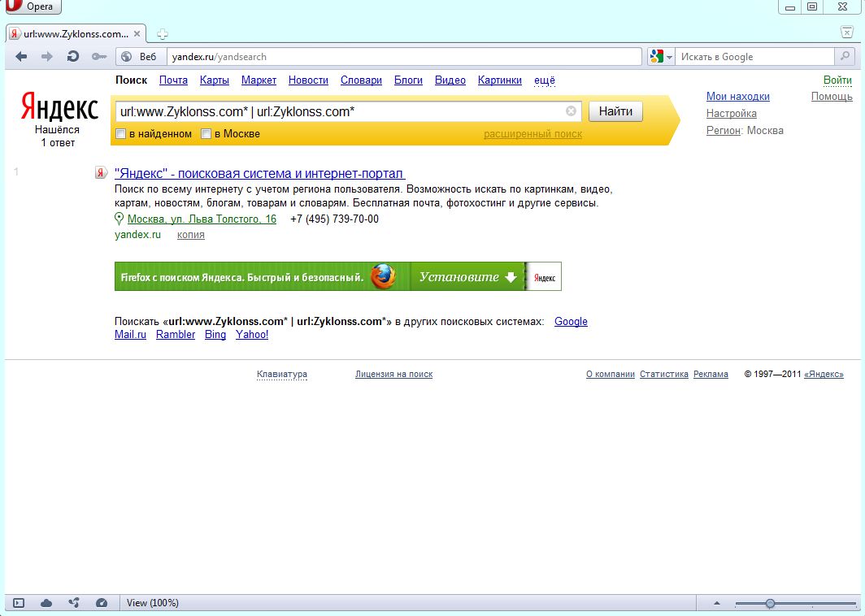Click the Firefox logo in the banner
Viewport: 865px width, 616px height.
384,276
